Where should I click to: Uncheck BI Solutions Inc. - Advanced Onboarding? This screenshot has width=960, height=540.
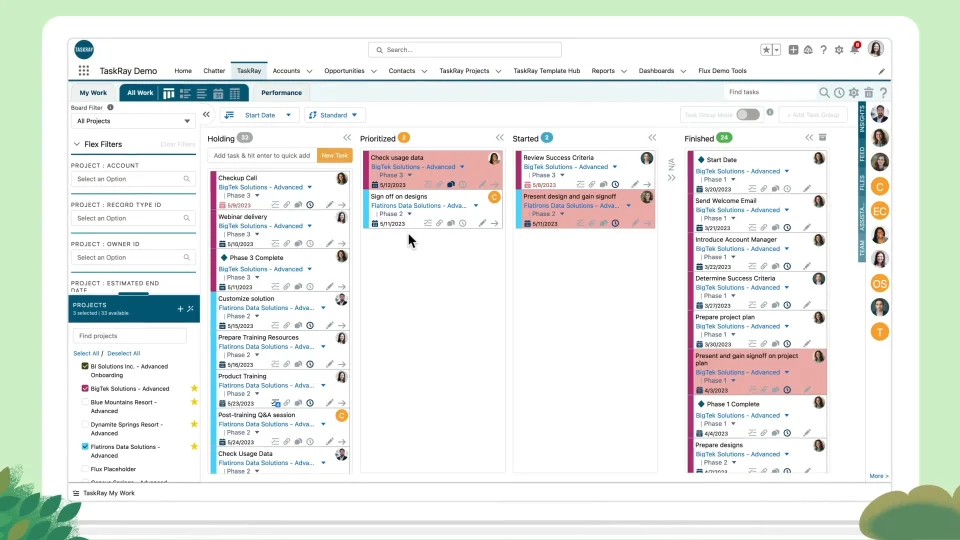pyautogui.click(x=85, y=366)
